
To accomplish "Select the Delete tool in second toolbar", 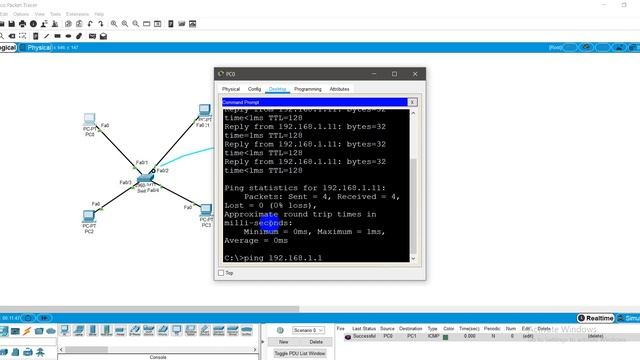I will coord(12,36).
